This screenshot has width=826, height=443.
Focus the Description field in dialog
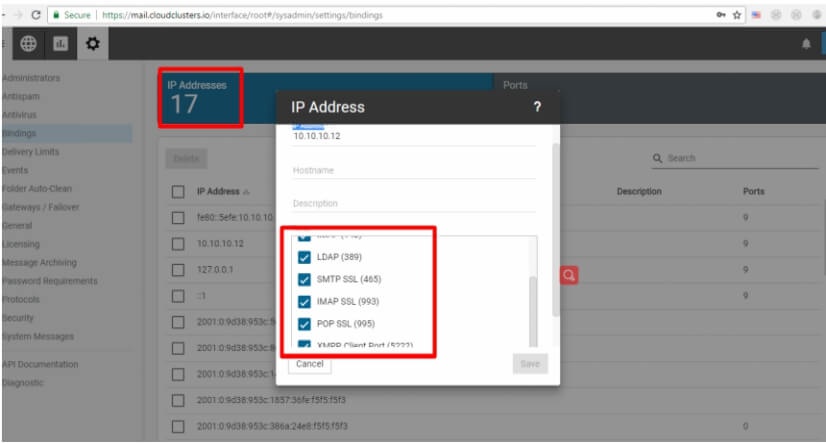414,203
